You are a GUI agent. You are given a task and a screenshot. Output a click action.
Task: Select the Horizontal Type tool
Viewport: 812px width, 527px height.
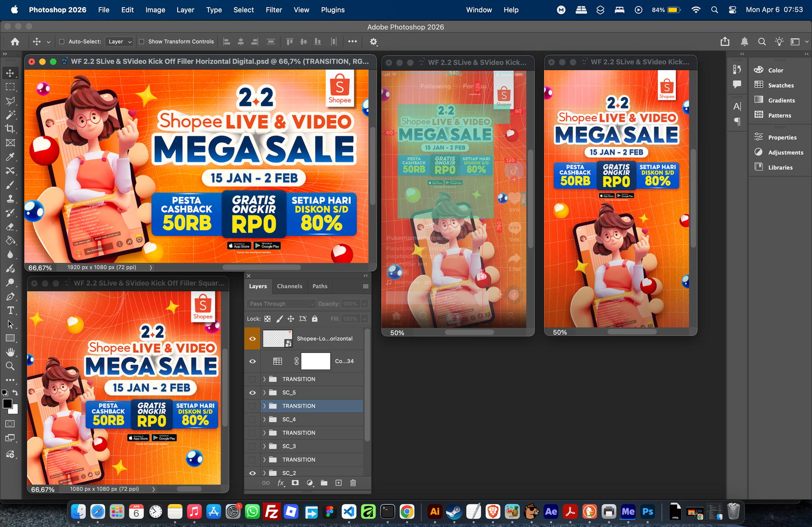(x=10, y=310)
